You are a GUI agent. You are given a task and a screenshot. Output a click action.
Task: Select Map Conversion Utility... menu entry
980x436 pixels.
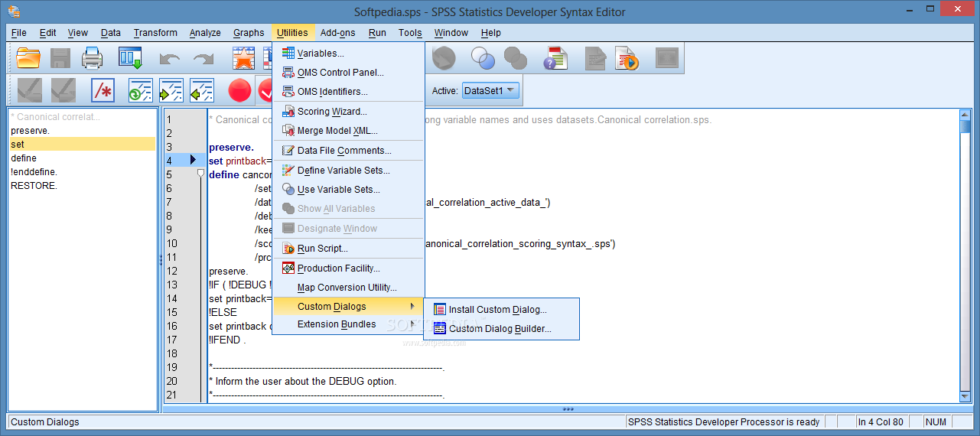coord(348,288)
